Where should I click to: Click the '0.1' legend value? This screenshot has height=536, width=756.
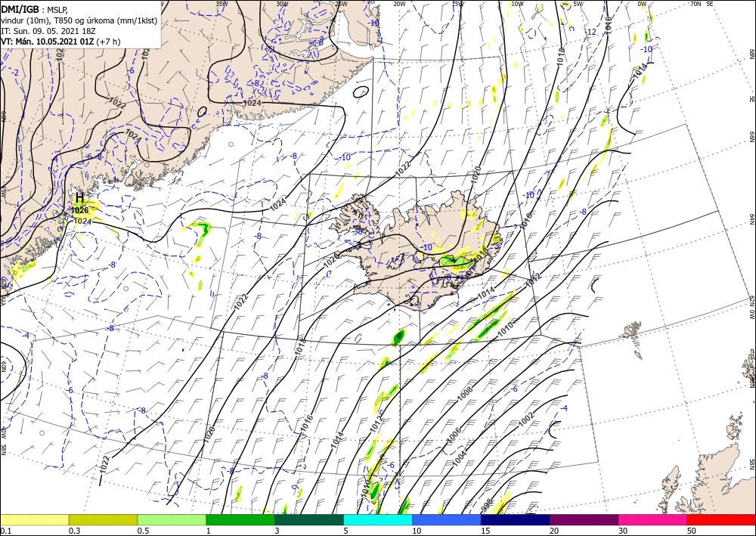pos(5,531)
